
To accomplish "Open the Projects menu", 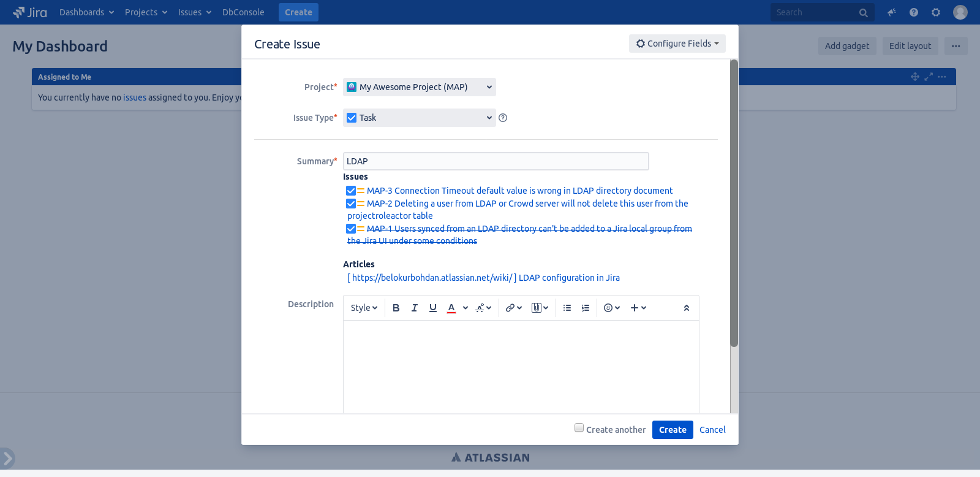I will tap(146, 12).
